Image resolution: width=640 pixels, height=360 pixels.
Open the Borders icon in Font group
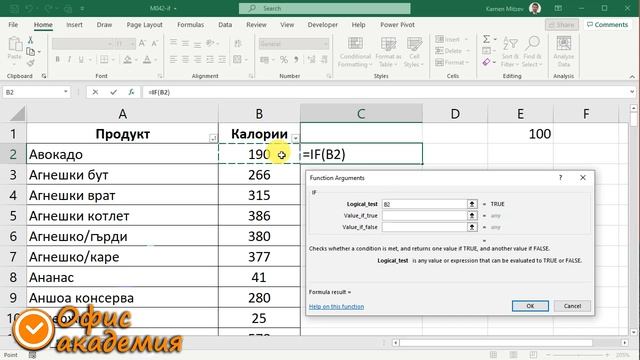click(104, 60)
